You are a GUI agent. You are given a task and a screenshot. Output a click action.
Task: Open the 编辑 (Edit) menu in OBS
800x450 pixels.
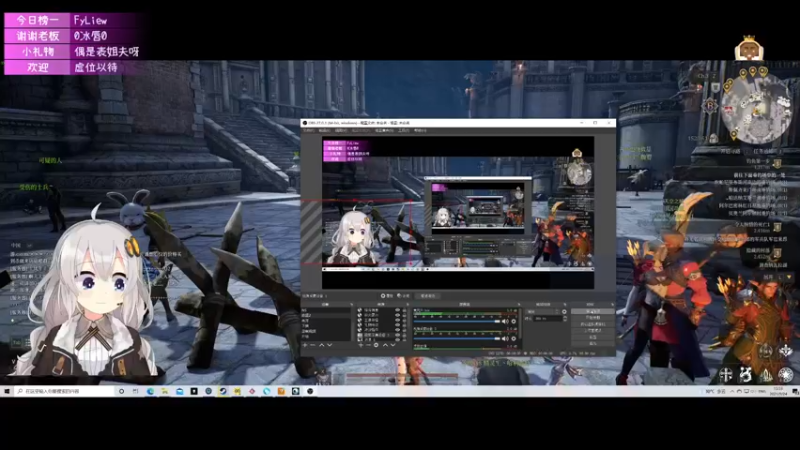click(x=324, y=131)
